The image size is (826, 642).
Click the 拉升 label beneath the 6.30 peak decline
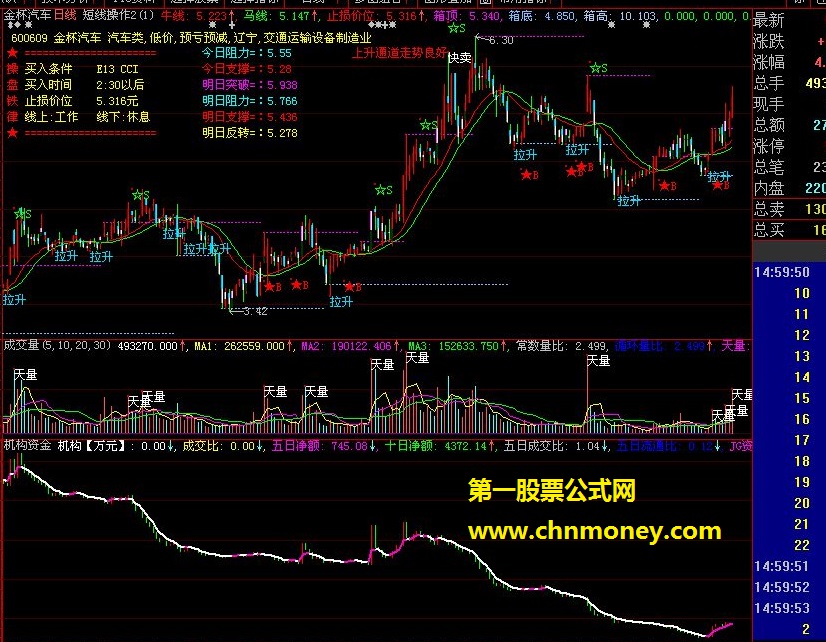coord(525,155)
